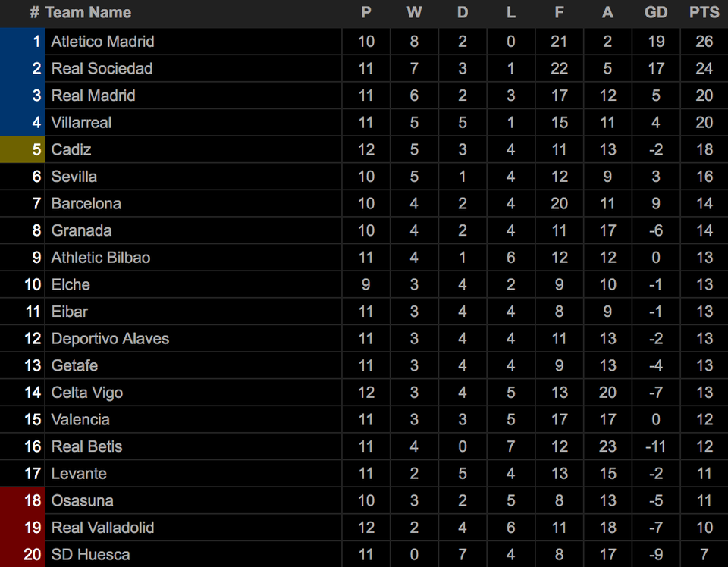
Task: Open SD Huesca team entry
Action: point(90,554)
